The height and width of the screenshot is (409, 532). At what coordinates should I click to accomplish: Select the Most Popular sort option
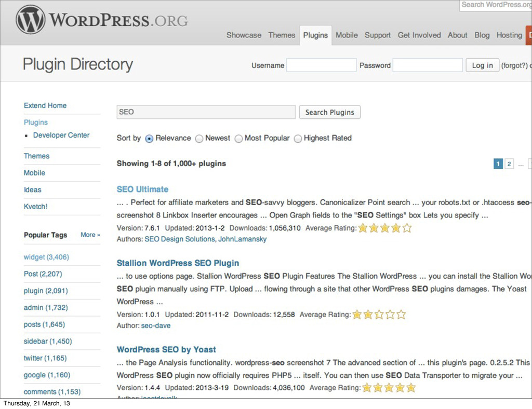pos(238,139)
